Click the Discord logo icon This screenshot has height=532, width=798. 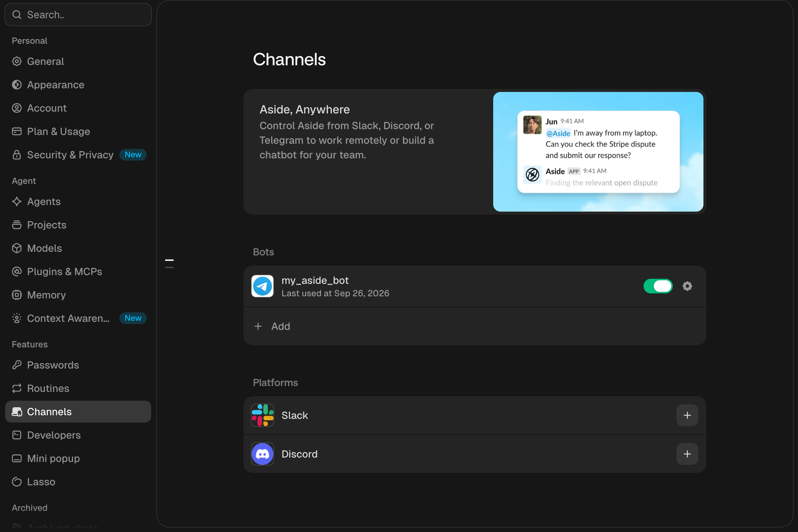(x=262, y=454)
